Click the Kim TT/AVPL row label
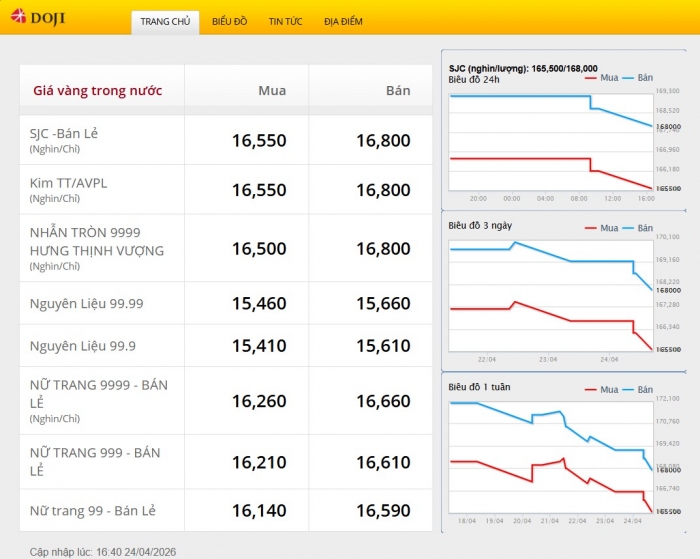Image resolution: width=700 pixels, height=559 pixels. (68, 183)
